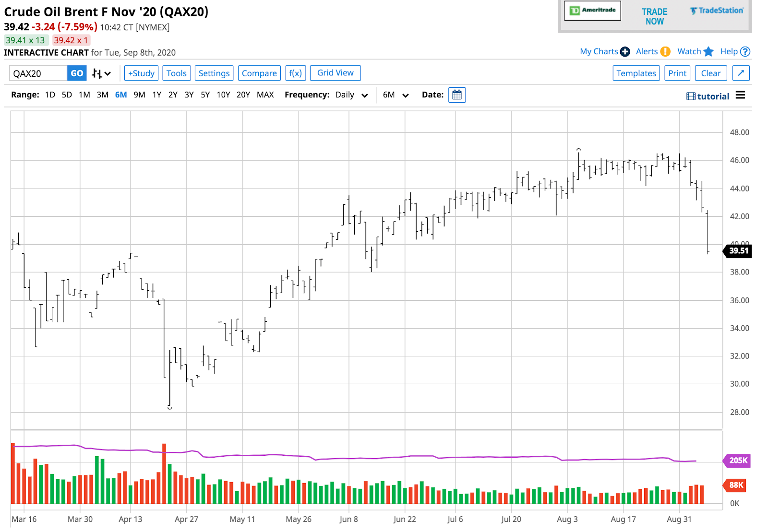This screenshot has width=768, height=532.
Task: Click the 88K volume label
Action: [735, 485]
